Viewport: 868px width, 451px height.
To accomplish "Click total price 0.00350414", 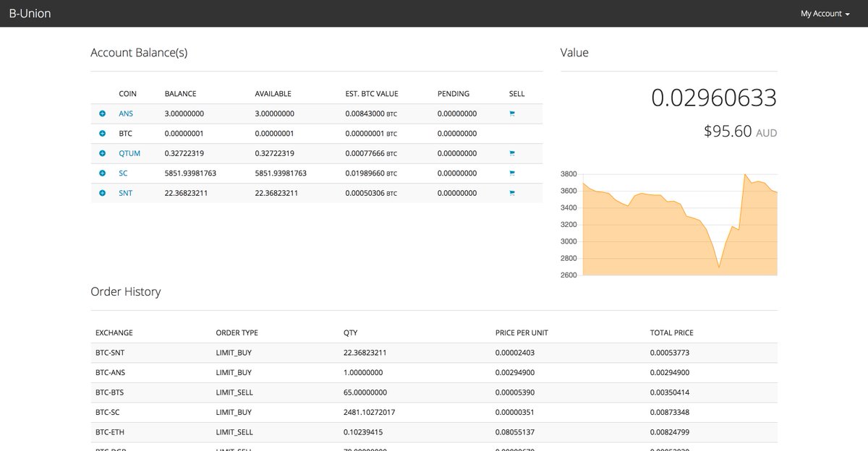I will (x=670, y=392).
